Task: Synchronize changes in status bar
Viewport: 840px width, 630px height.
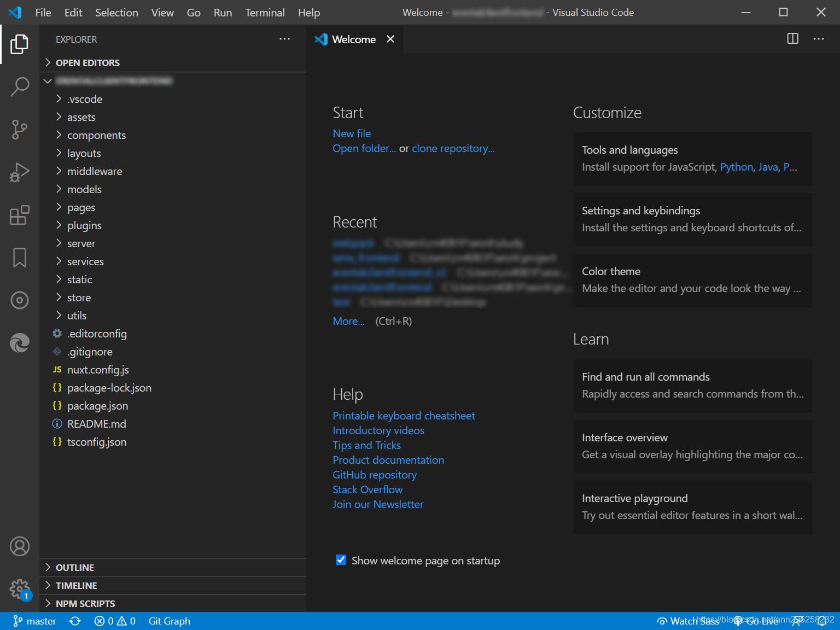Action: pyautogui.click(x=75, y=621)
